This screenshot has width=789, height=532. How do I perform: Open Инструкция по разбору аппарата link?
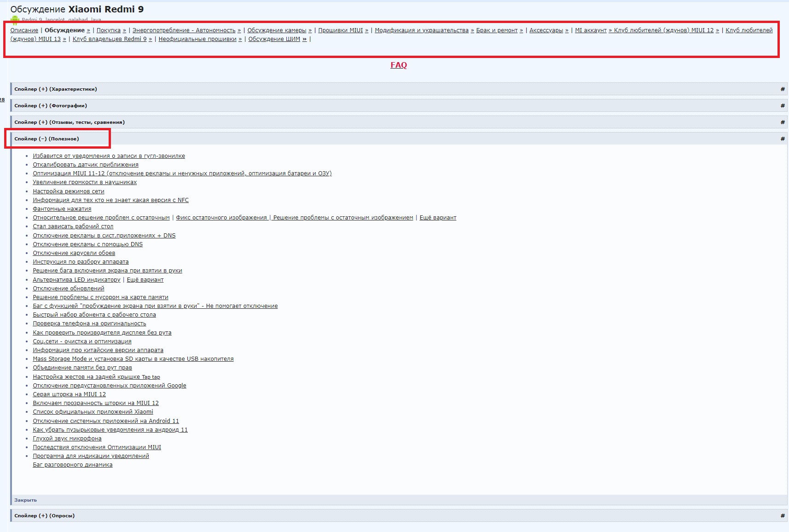pos(81,262)
